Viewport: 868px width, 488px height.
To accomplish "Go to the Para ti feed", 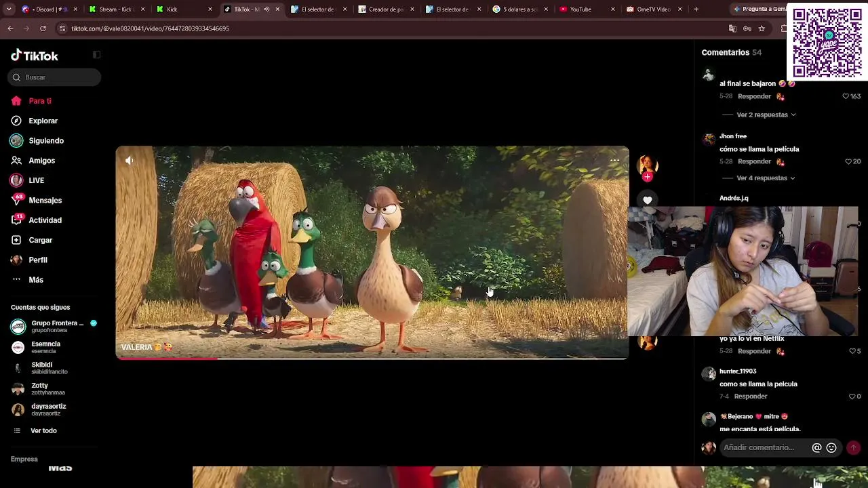I will coord(40,101).
